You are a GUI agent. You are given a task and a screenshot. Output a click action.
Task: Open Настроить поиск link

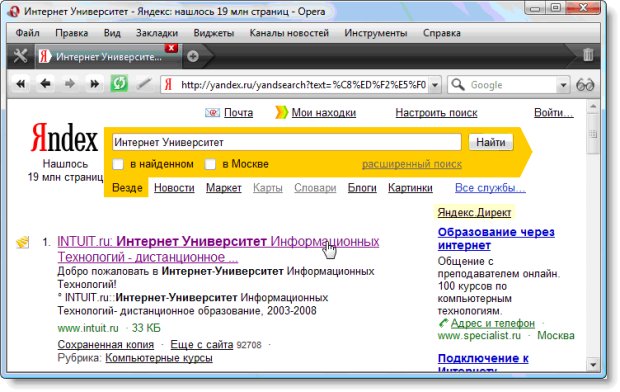(x=436, y=113)
